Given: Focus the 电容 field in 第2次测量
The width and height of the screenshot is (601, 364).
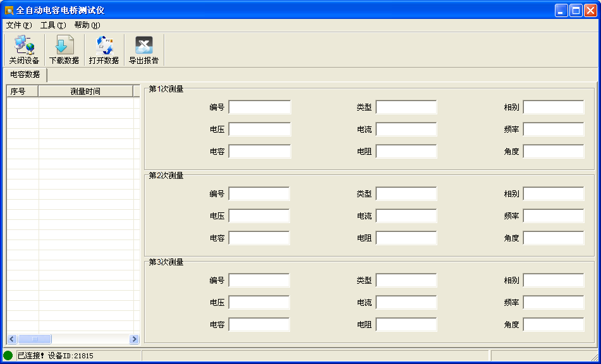Looking at the screenshot, I should [259, 238].
